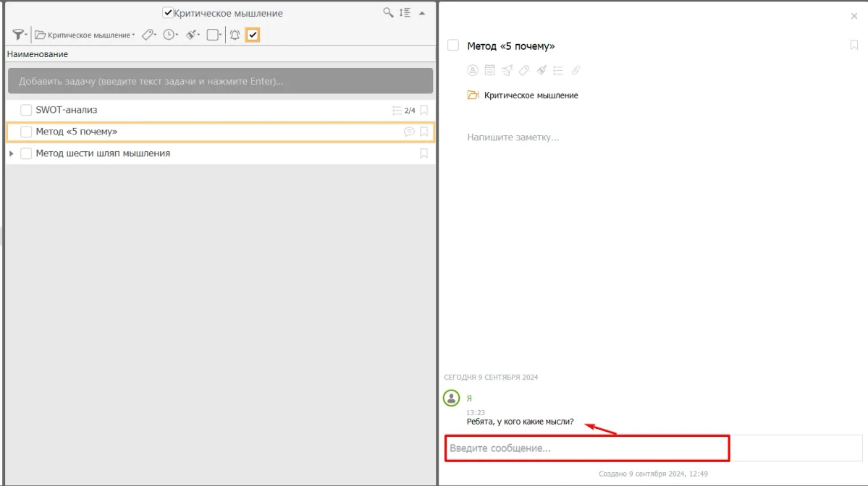
Task: Expand the Метод шести шляп мышления subtasks
Action: 11,153
